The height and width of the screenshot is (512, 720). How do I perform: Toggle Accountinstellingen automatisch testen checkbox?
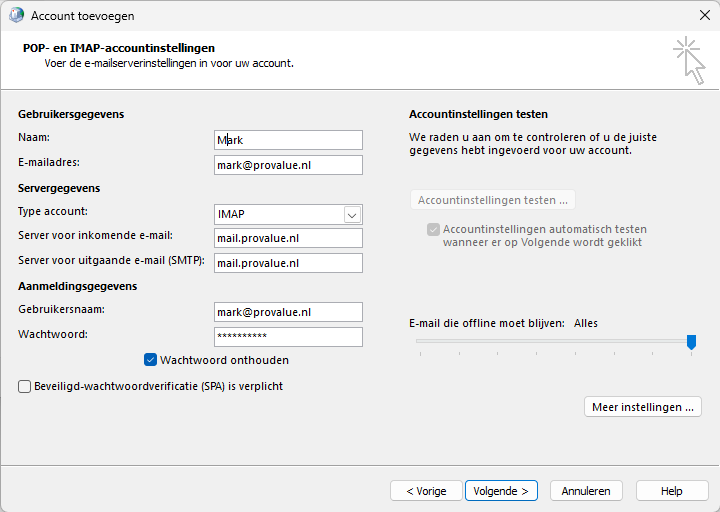pos(433,229)
